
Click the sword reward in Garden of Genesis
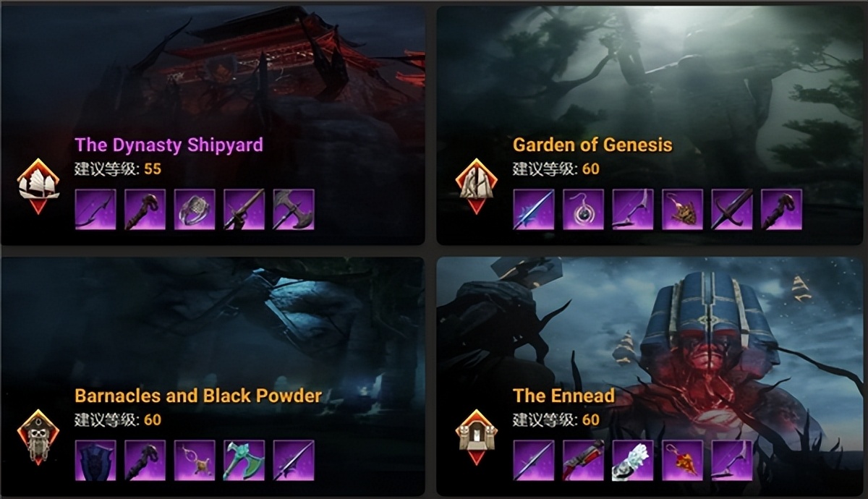731,210
